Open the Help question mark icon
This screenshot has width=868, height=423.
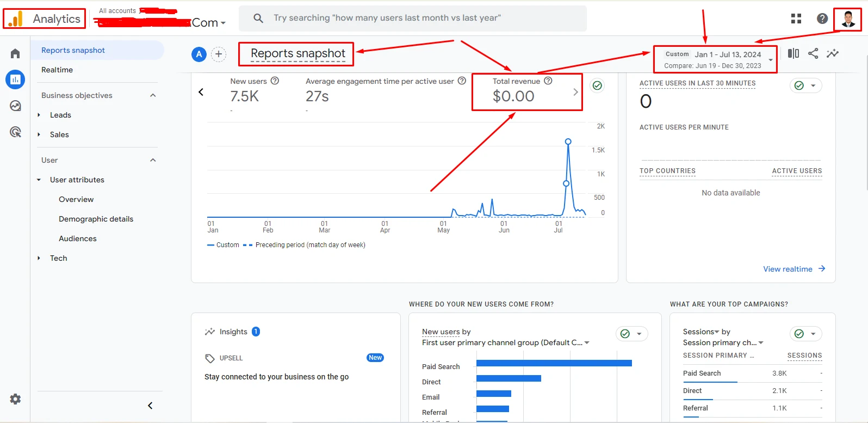click(x=822, y=19)
